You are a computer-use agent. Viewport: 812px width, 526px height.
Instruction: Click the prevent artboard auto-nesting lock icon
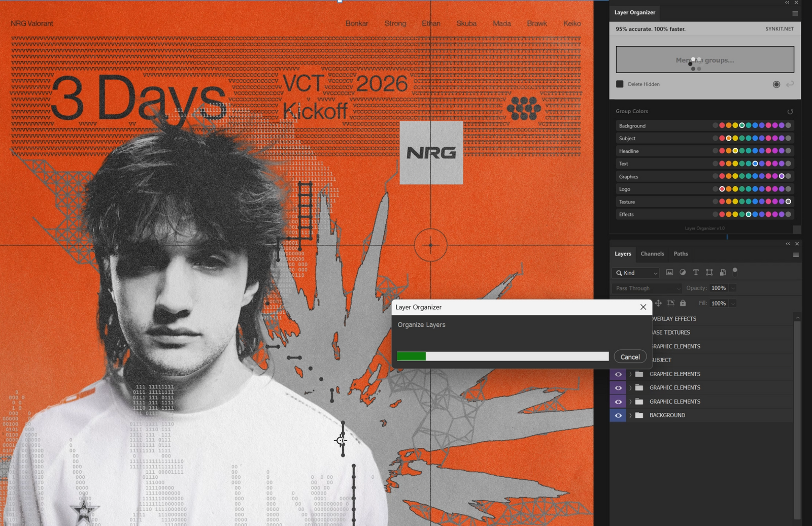pyautogui.click(x=670, y=303)
